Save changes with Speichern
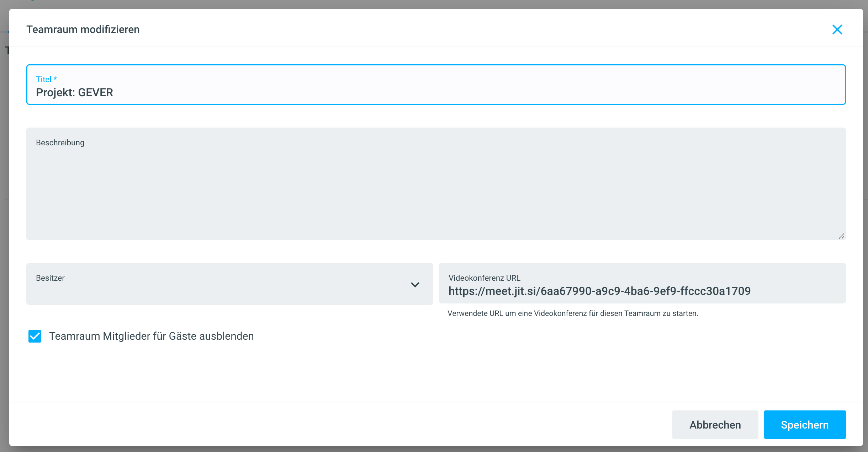The height and width of the screenshot is (452, 868). [x=805, y=425]
